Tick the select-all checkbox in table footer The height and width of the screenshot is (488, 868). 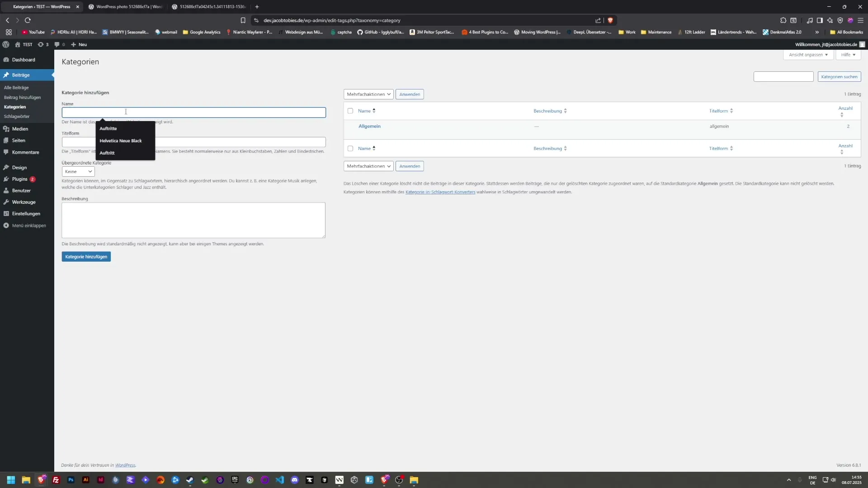pyautogui.click(x=350, y=148)
